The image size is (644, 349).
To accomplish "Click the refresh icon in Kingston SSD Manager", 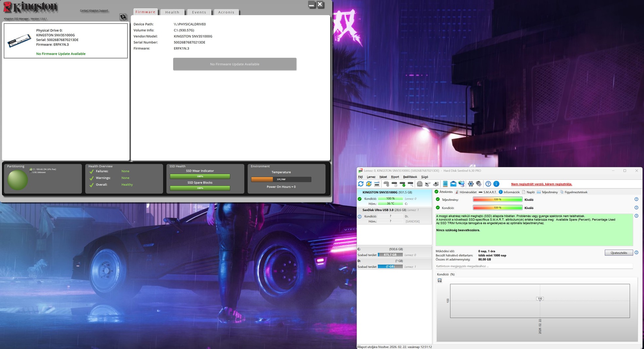I will click(123, 17).
